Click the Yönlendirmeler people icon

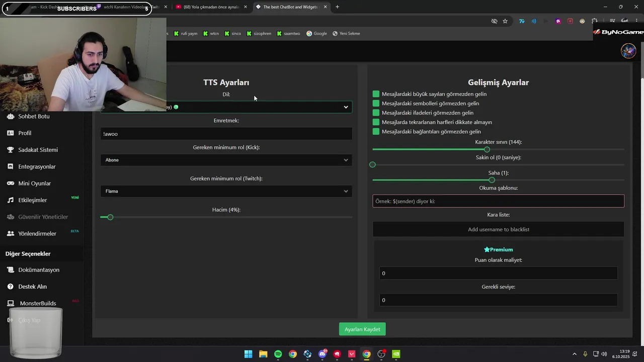10,234
